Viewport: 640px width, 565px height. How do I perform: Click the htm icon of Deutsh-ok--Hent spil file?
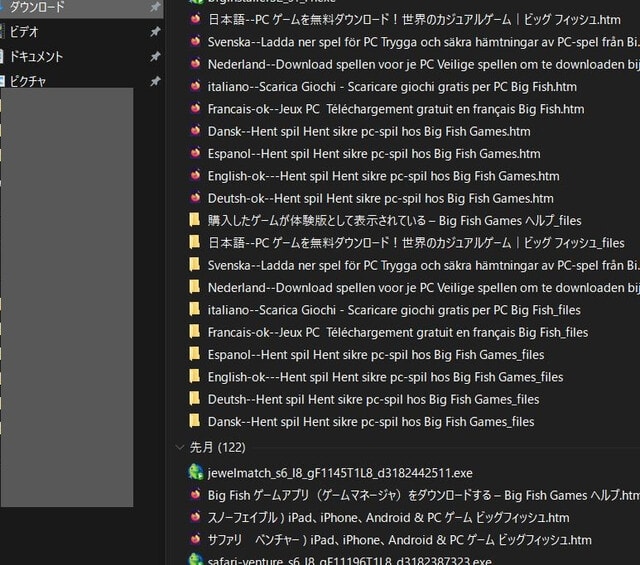196,198
